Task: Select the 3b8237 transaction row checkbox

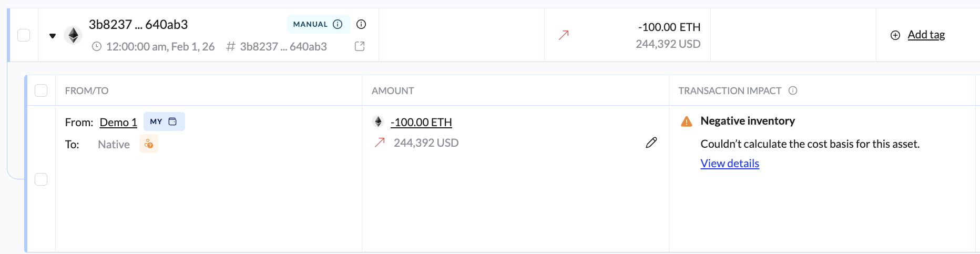Action: (x=24, y=35)
